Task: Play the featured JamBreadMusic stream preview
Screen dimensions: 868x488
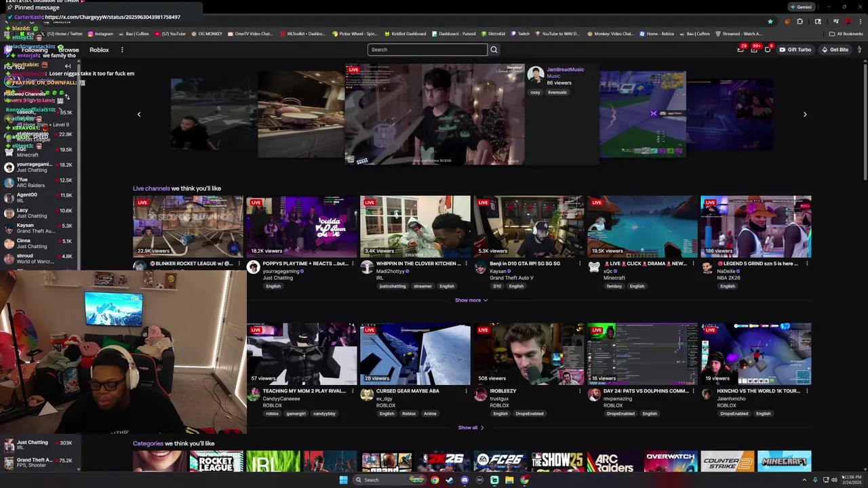Action: tap(435, 115)
